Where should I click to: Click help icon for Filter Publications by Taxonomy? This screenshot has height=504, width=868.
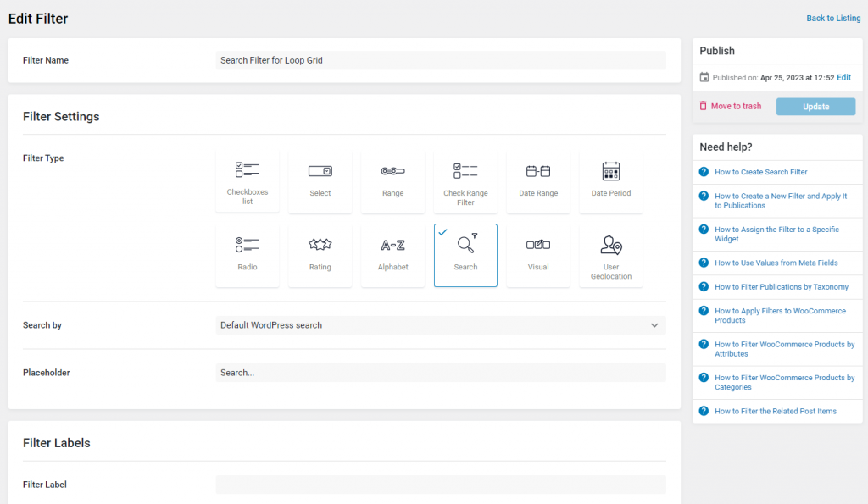pyautogui.click(x=704, y=286)
